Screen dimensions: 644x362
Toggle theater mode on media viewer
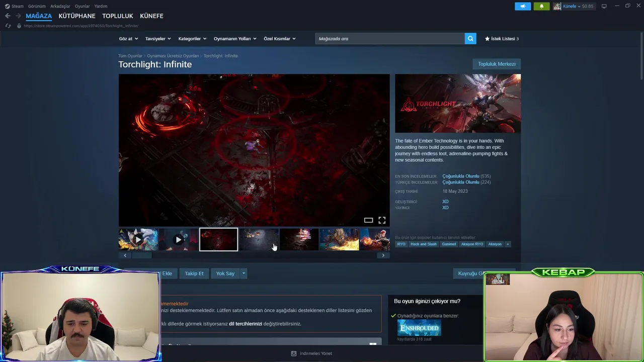click(368, 220)
